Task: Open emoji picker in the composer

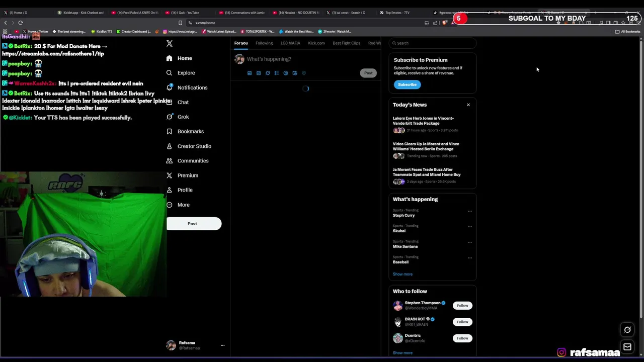Action: coord(286,73)
